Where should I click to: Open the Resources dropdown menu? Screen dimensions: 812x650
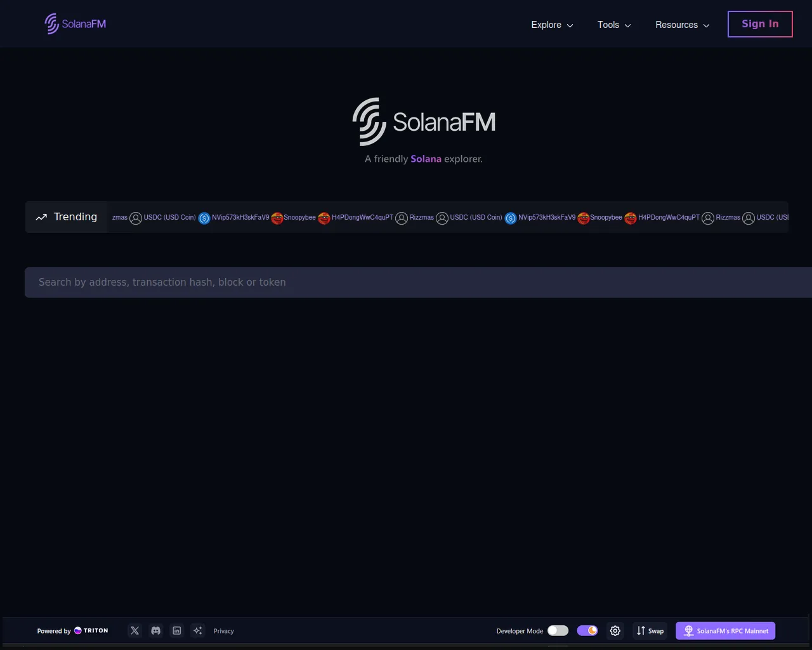[x=683, y=25]
